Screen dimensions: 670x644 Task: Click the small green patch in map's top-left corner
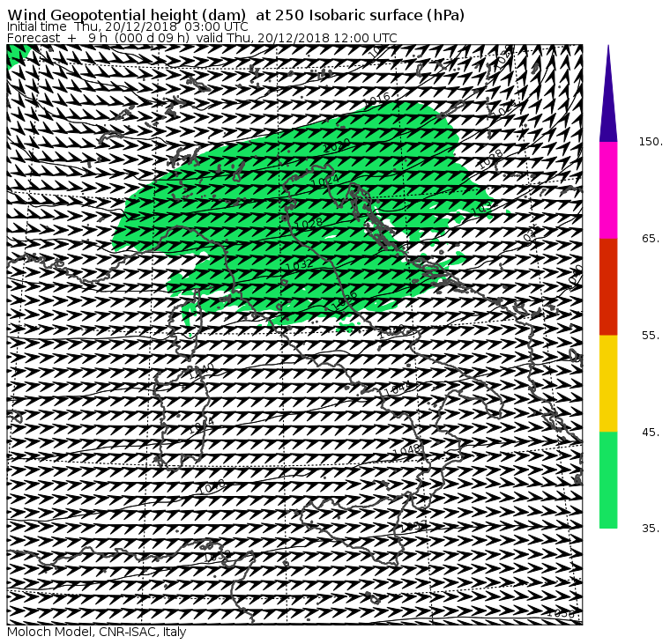tap(17, 55)
